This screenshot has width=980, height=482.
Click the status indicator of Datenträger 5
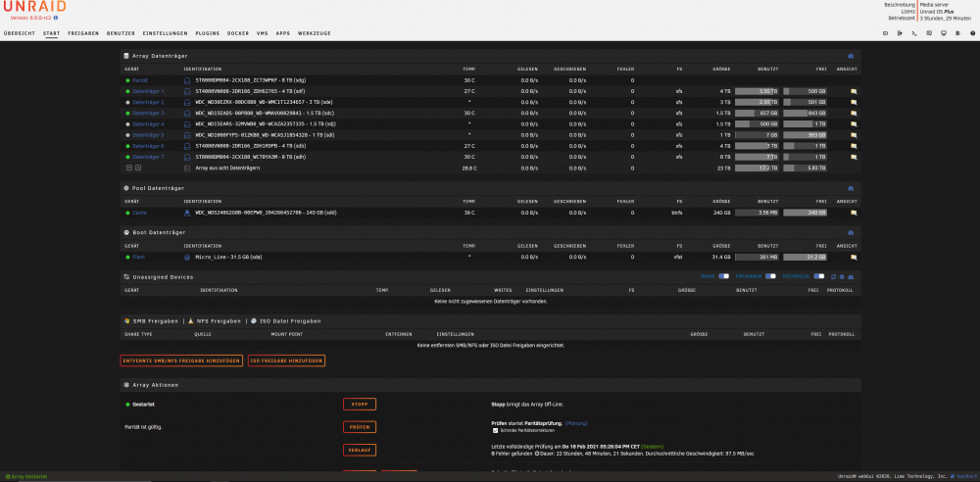click(127, 135)
